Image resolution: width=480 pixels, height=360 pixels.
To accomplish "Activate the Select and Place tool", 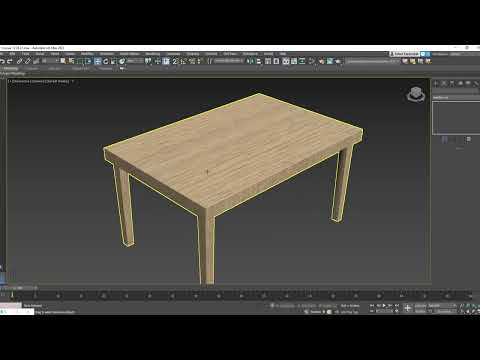I will pyautogui.click(x=122, y=61).
